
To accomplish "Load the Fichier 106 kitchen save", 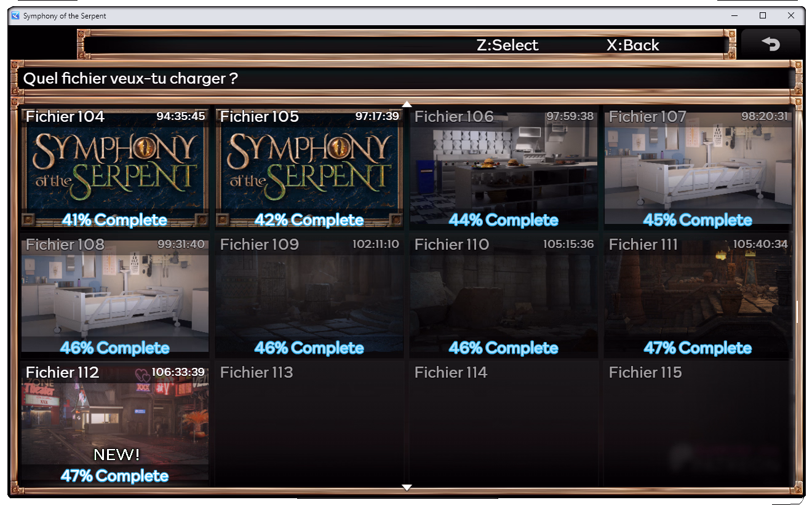I will (x=504, y=168).
